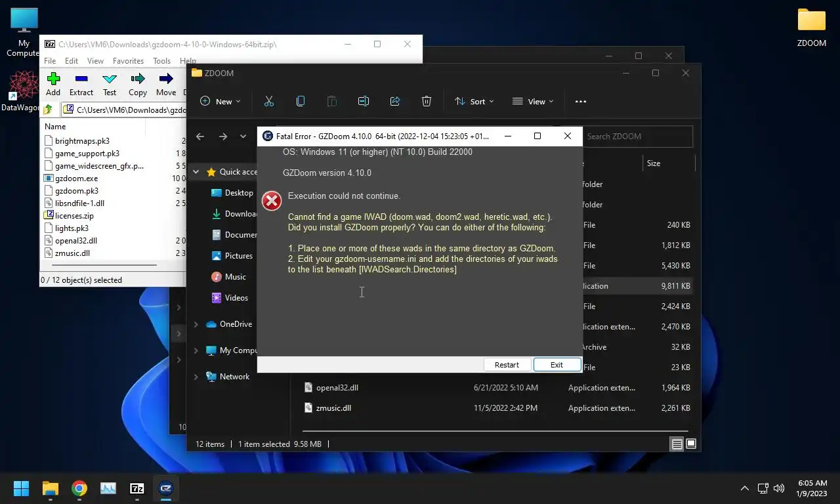Click the Back arrow in ZDOOM Explorer
This screenshot has width=840, height=504.
(x=200, y=136)
